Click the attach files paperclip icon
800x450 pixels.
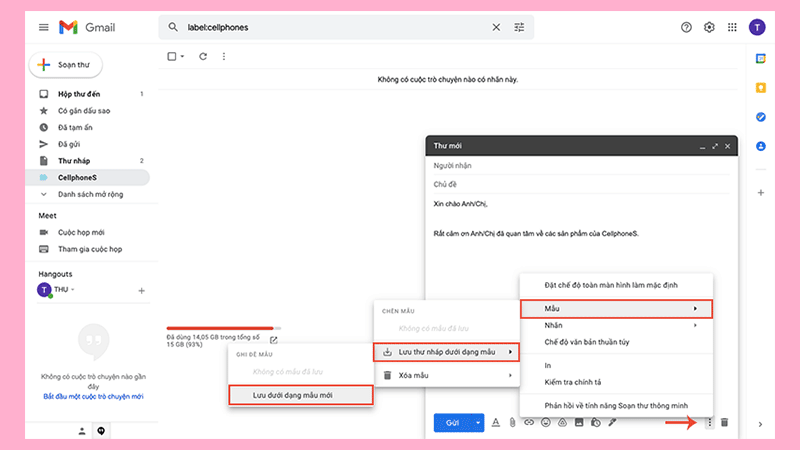[x=512, y=423]
